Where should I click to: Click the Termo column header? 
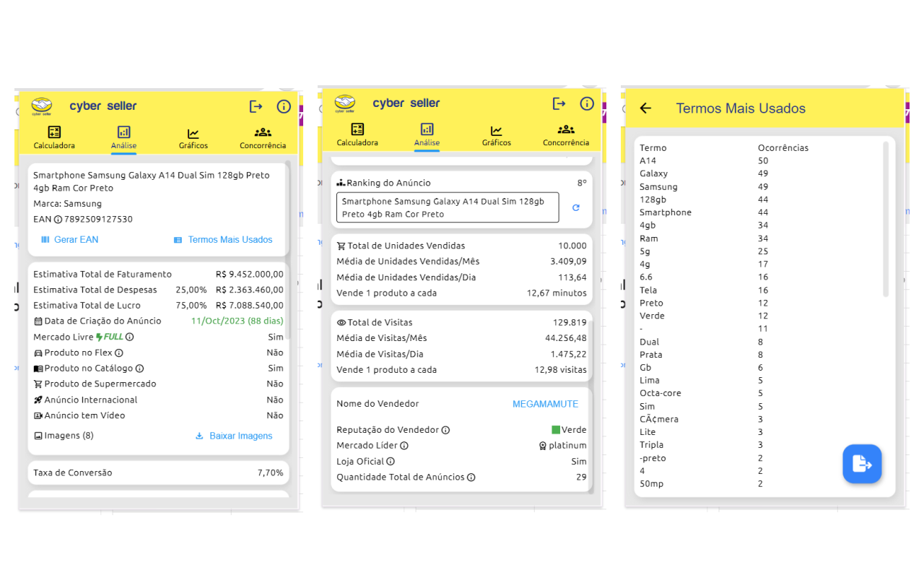653,148
